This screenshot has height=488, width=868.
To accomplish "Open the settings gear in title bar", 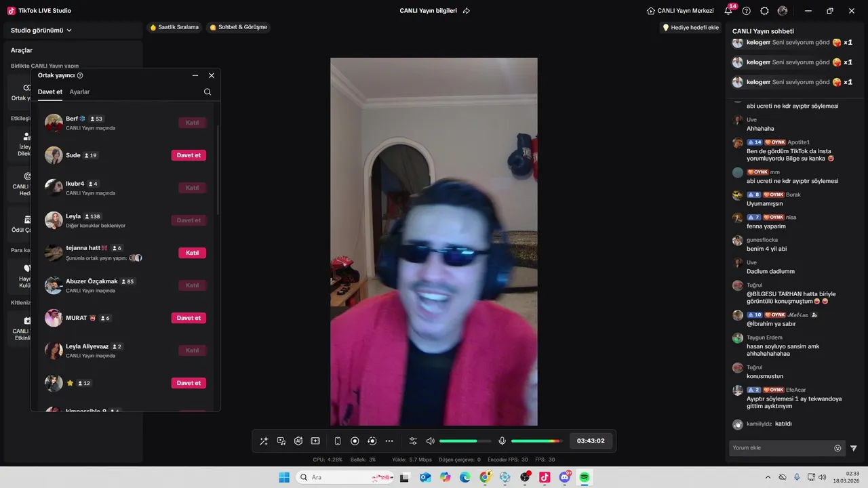I will coord(764,11).
